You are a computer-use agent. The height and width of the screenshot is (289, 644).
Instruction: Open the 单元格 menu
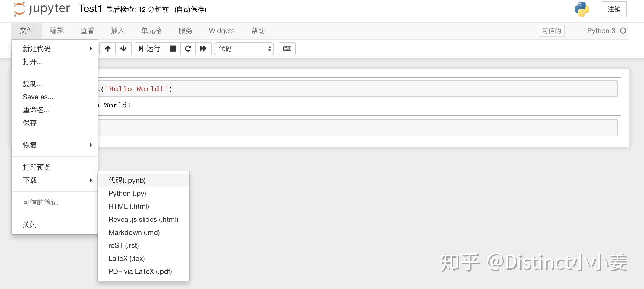[x=152, y=31]
